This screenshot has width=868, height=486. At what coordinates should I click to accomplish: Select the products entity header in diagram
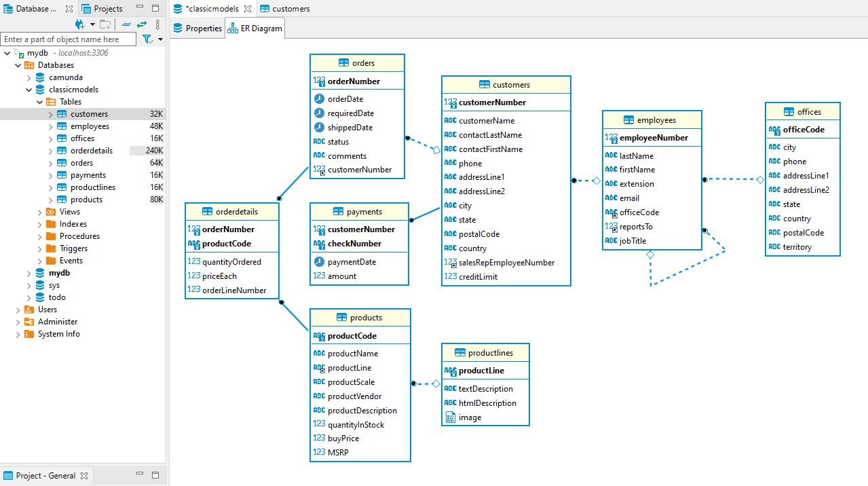(360, 318)
